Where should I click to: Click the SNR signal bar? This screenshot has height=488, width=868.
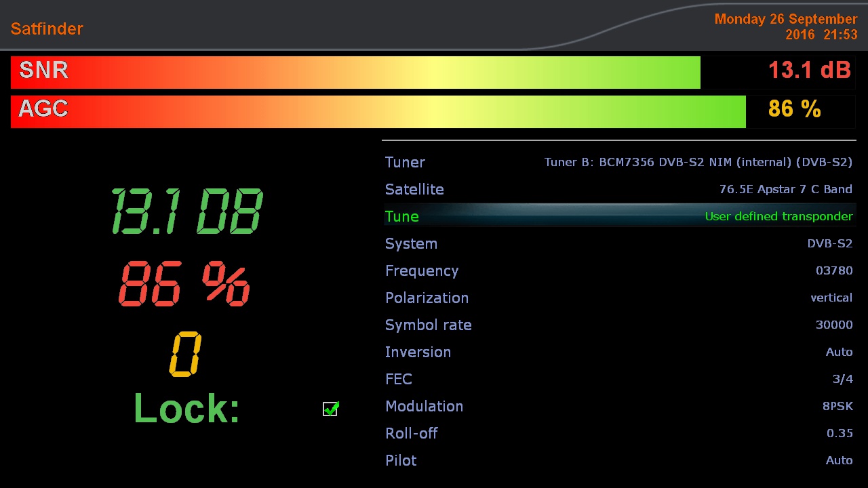coord(355,73)
